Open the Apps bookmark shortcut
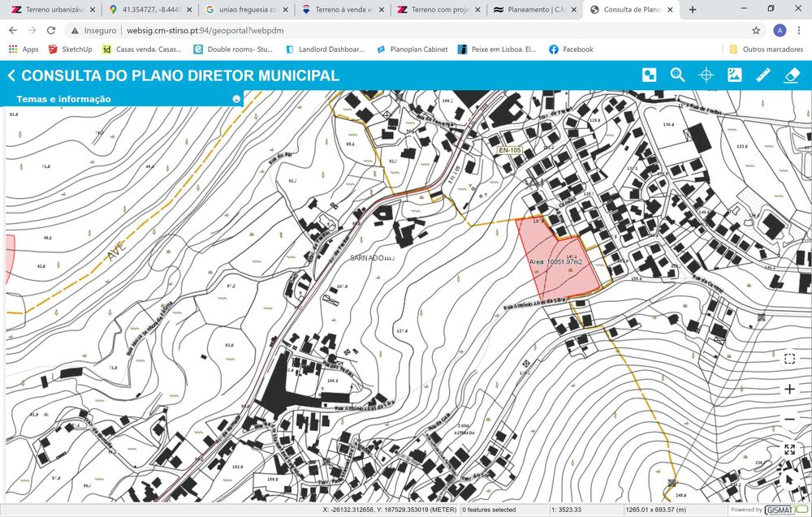This screenshot has width=812, height=517. pyautogui.click(x=24, y=50)
